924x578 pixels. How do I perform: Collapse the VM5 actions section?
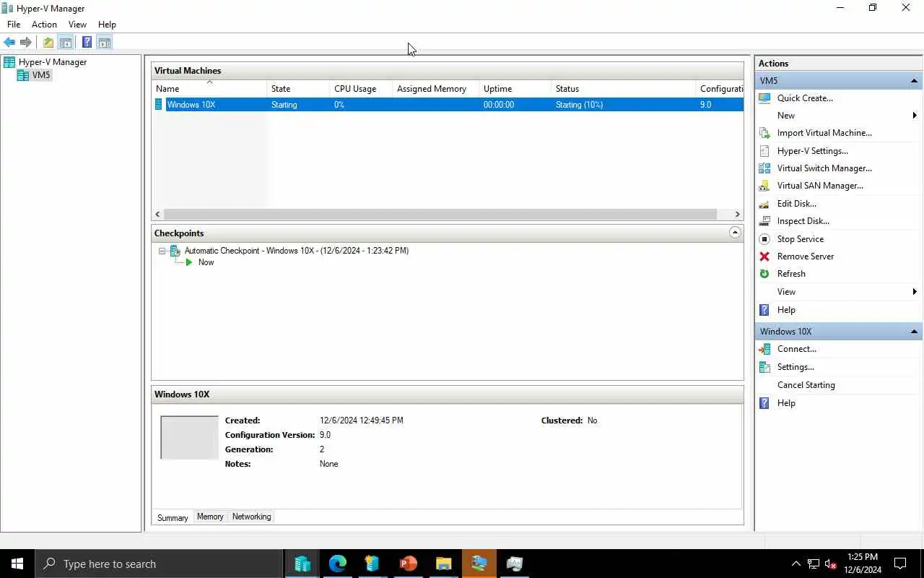pyautogui.click(x=914, y=81)
